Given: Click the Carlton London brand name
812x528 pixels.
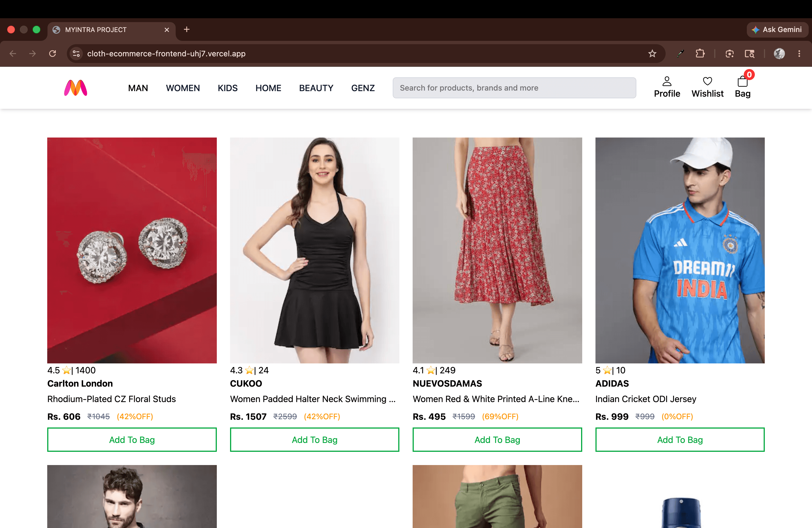Looking at the screenshot, I should (80, 383).
